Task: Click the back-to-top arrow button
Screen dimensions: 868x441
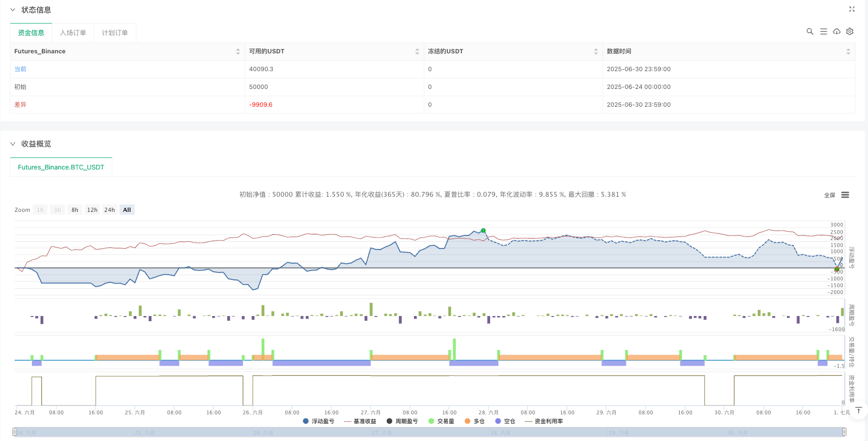Action: [858, 410]
